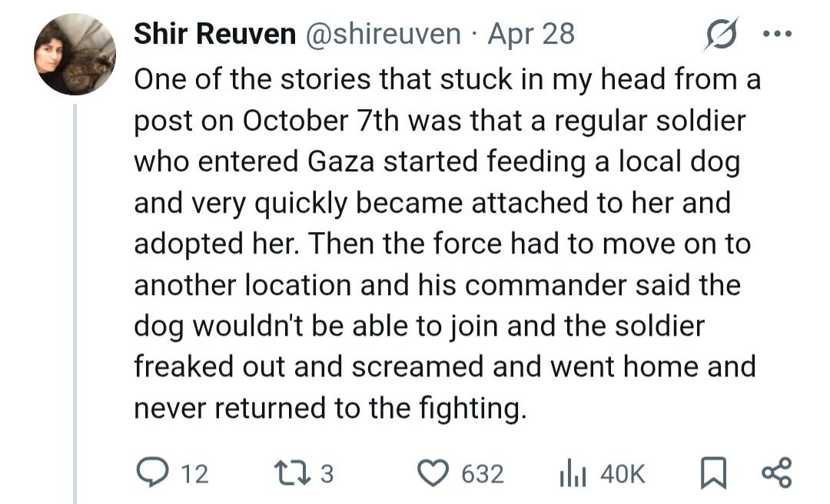Click the 632 likes count
Viewport: 830px width, 504px height.
tap(483, 473)
